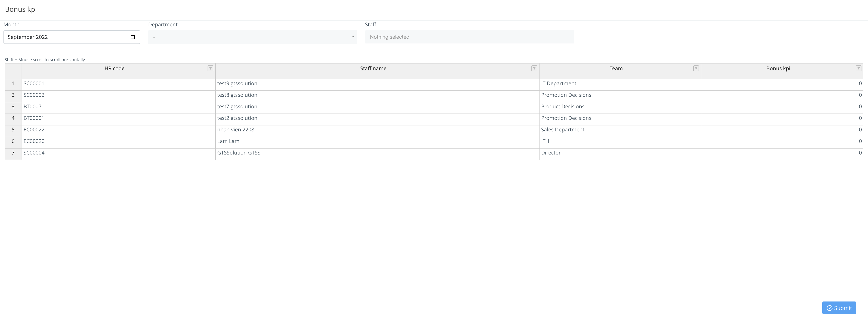Open Team column filter dropdown
This screenshot has height=319, width=868.
click(696, 68)
